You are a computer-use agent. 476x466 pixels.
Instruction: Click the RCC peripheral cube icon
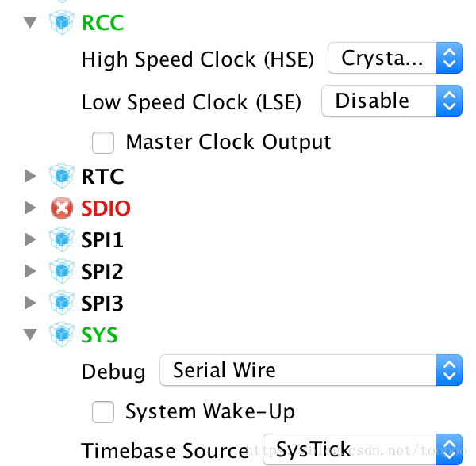pyautogui.click(x=61, y=22)
